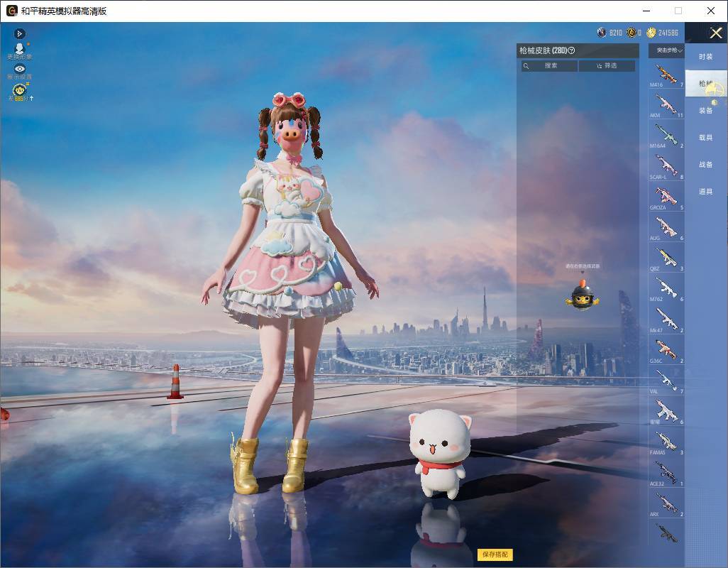
Task: Choose the QBZ rifle entry
Action: click(666, 258)
